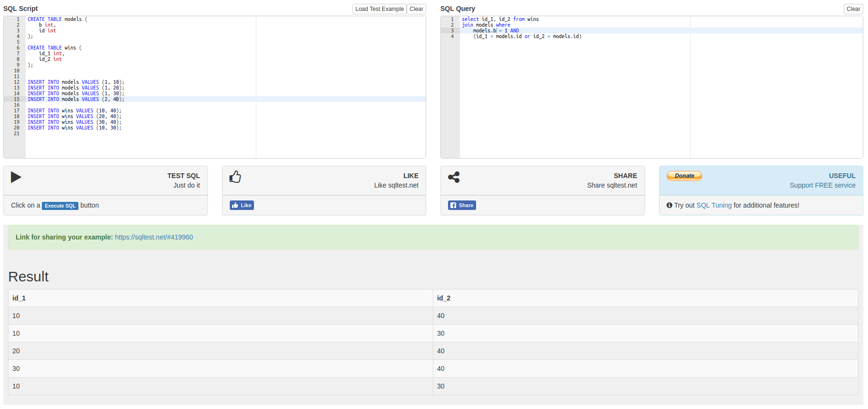Click the Support FREE service link
The image size is (868, 409).
822,185
